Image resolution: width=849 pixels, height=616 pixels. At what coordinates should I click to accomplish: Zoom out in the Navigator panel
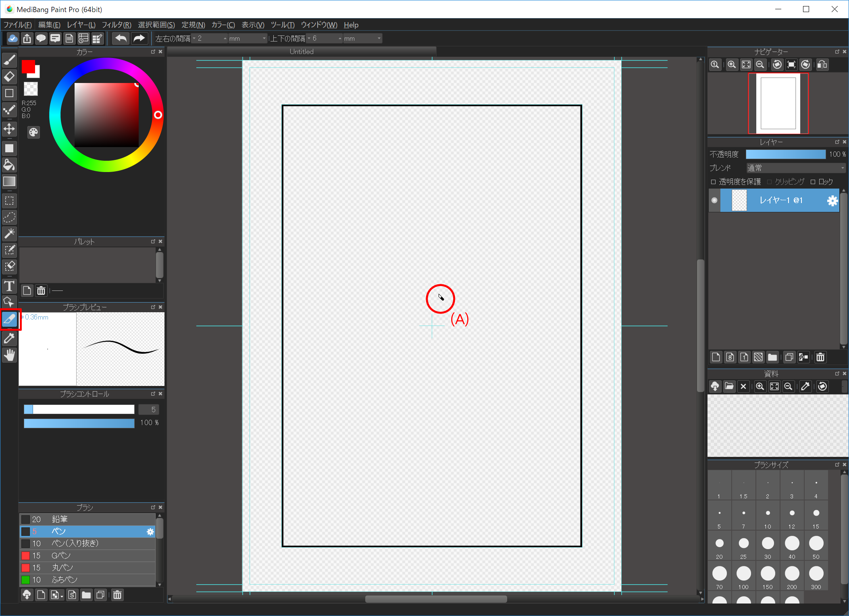coord(760,64)
